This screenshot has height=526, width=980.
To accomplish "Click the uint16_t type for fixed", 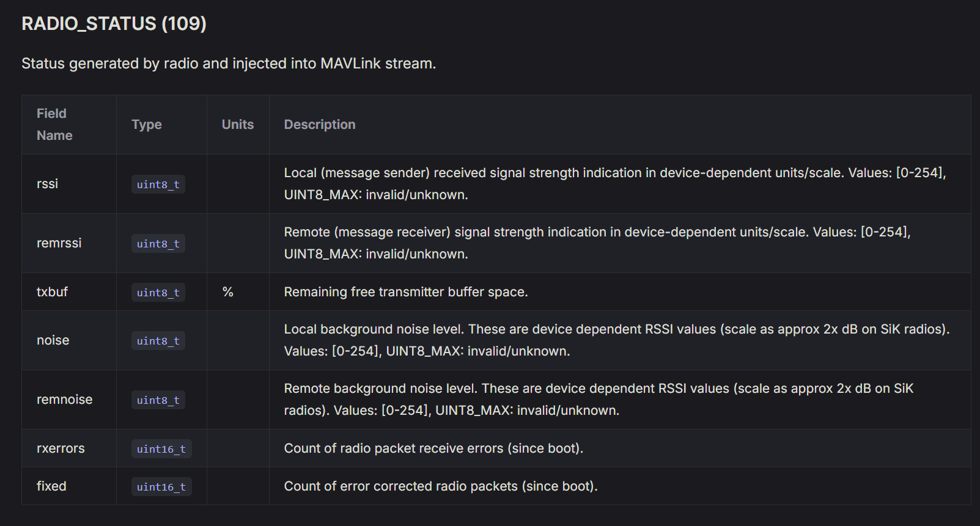I will 161,487.
